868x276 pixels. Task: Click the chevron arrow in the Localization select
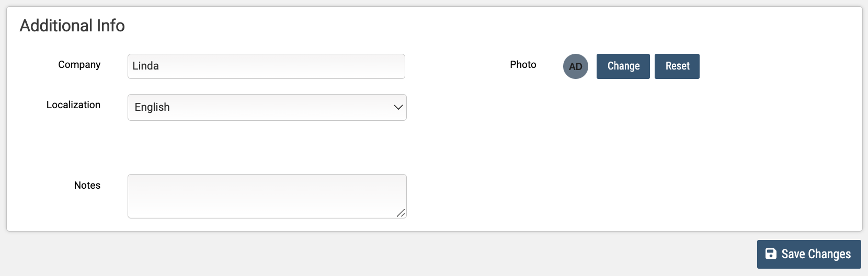click(398, 107)
